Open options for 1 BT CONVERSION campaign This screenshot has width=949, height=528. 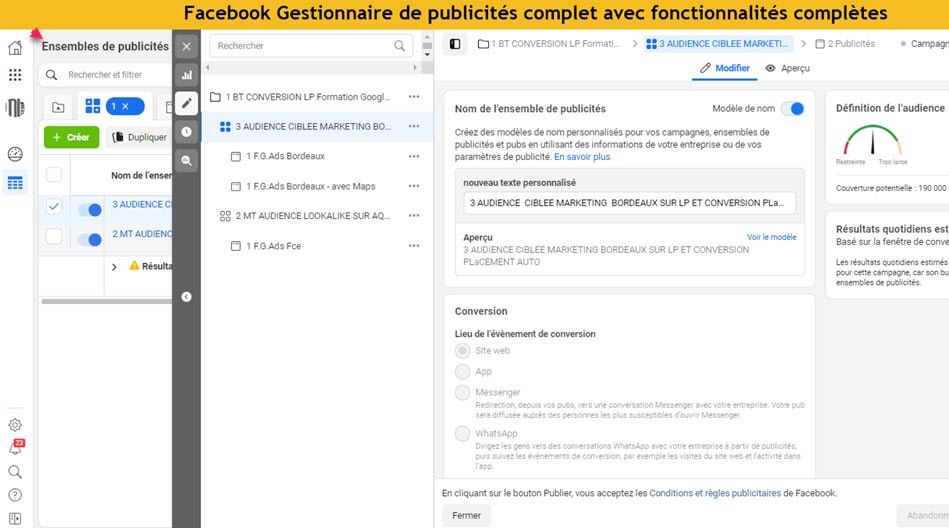(x=414, y=96)
